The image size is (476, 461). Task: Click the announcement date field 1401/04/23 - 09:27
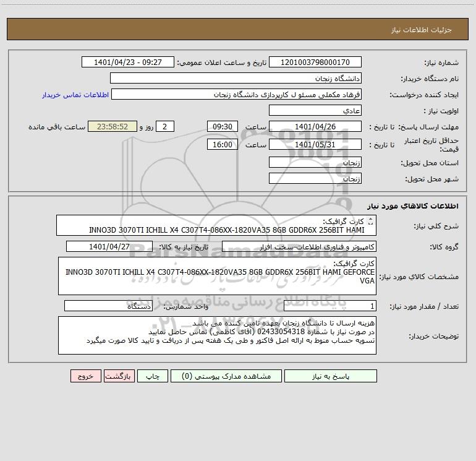pyautogui.click(x=128, y=62)
